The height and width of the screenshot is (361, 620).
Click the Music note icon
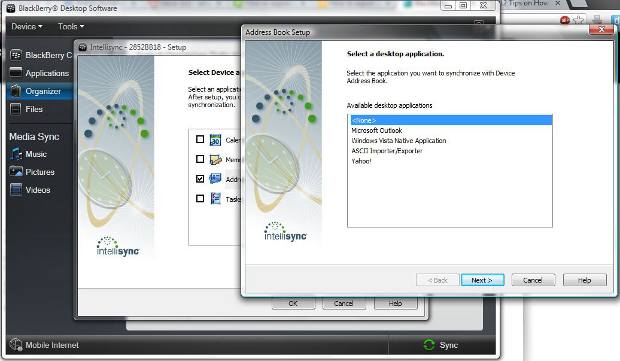pos(16,154)
